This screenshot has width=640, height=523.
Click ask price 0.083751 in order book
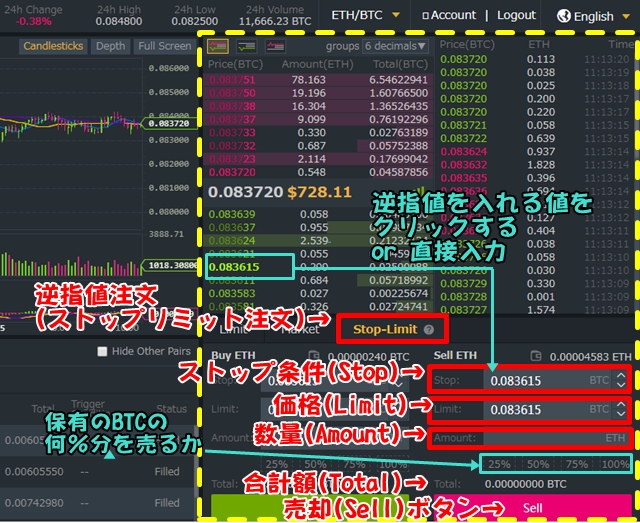232,80
